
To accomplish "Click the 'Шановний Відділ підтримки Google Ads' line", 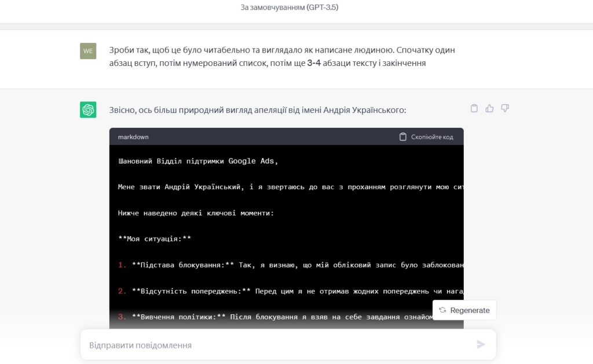I will pyautogui.click(x=198, y=161).
